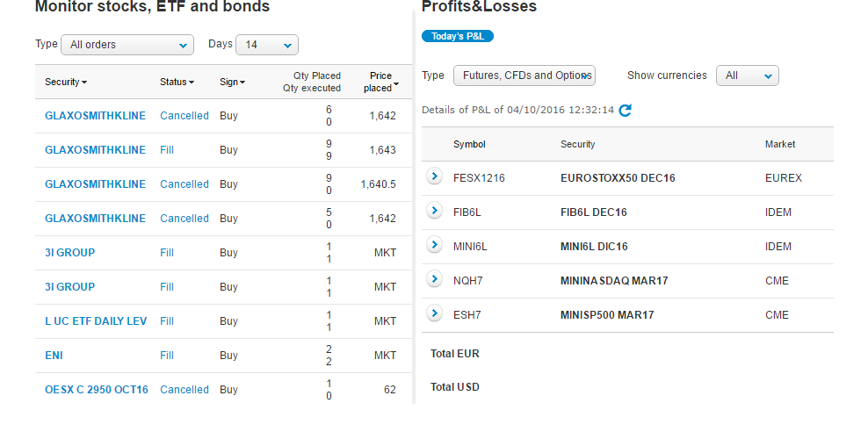This screenshot has width=868, height=439.
Task: Open the Days dropdown set to 14
Action: click(x=267, y=45)
